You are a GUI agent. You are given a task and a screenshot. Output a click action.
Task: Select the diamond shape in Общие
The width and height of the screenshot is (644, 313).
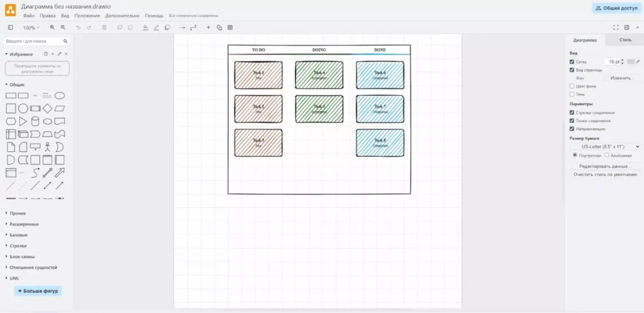48,108
